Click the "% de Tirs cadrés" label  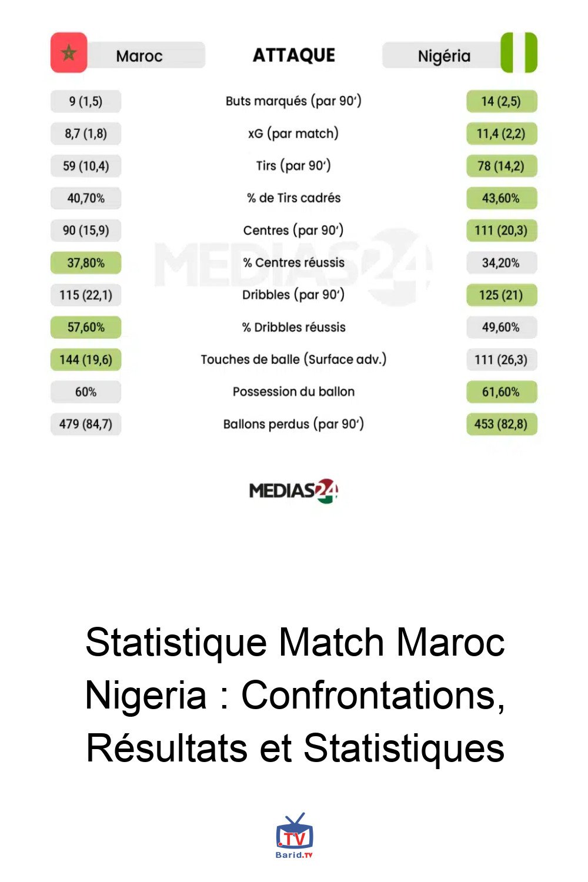coord(293,198)
